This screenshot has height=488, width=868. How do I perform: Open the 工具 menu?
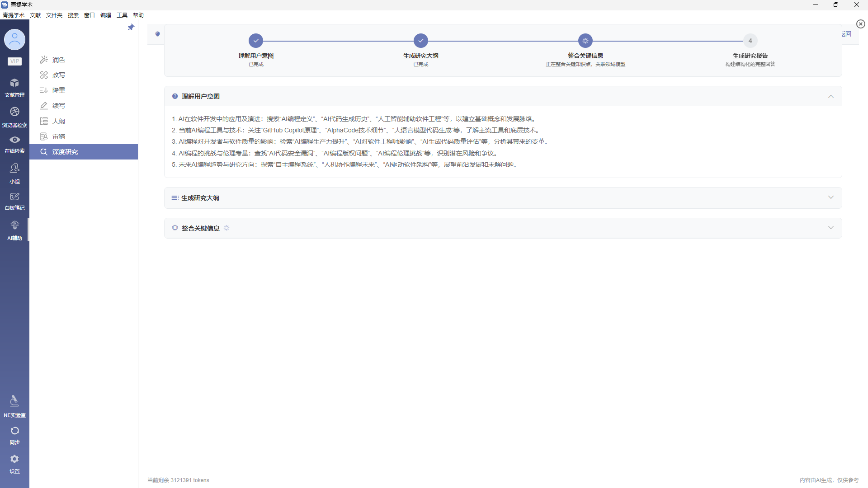(122, 15)
